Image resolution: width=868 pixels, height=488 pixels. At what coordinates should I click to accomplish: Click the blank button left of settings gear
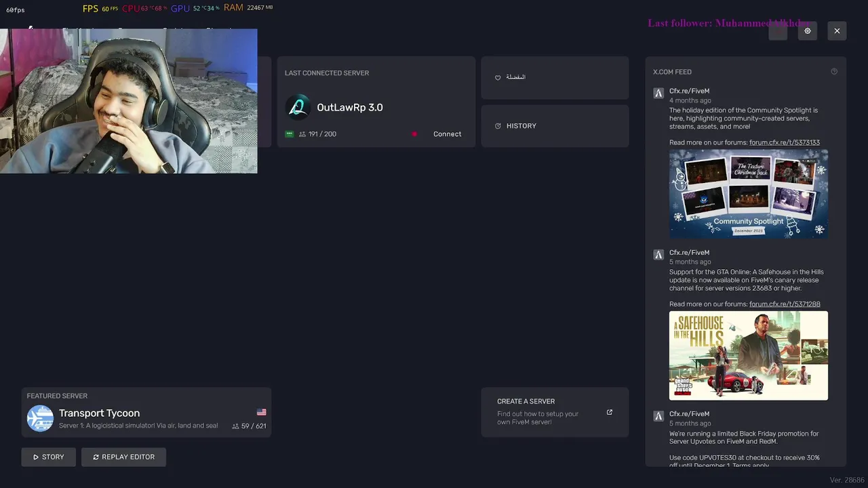coord(778,30)
